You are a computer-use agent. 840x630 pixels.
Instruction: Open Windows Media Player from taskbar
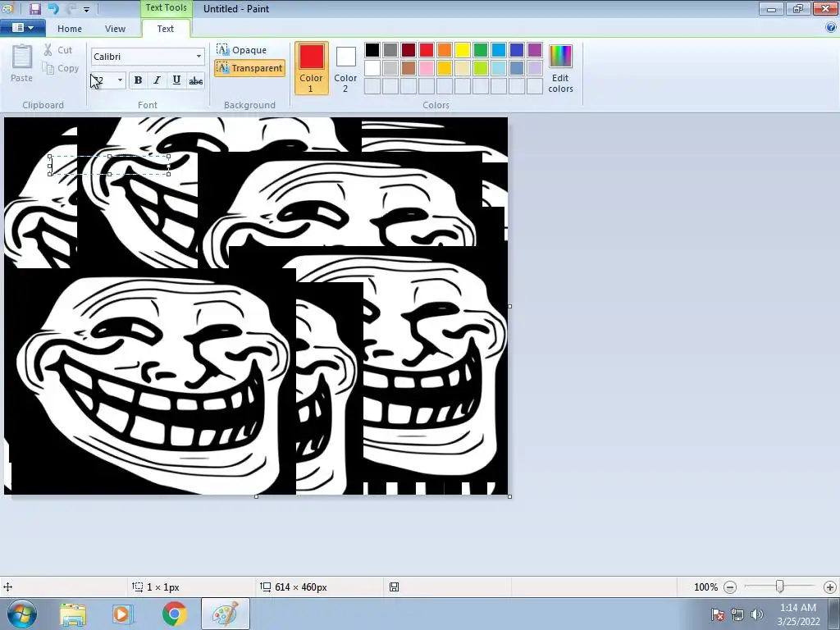[x=122, y=614]
